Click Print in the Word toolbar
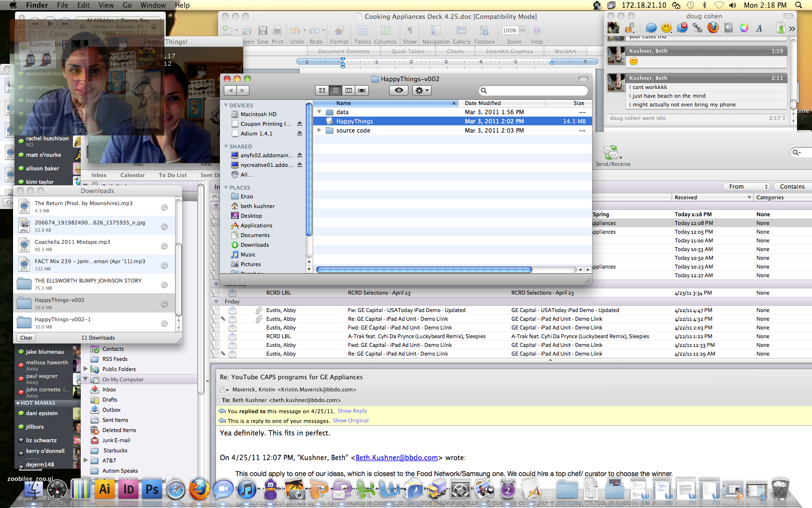The width and height of the screenshot is (812, 508). (277, 35)
